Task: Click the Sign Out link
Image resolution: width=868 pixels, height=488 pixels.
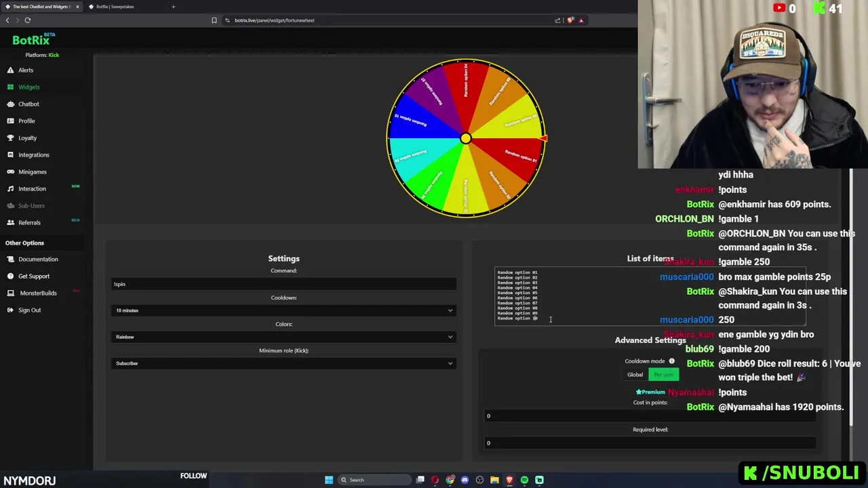Action: point(29,310)
